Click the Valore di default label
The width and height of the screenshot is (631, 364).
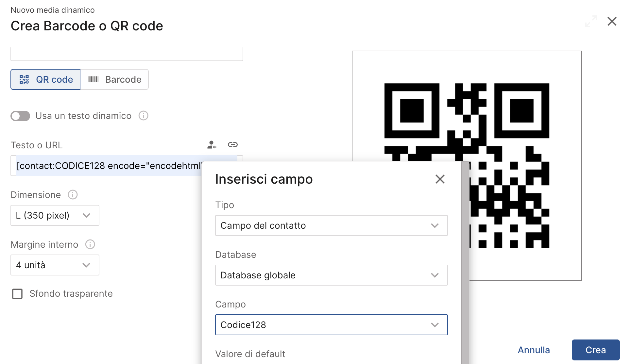pos(250,354)
